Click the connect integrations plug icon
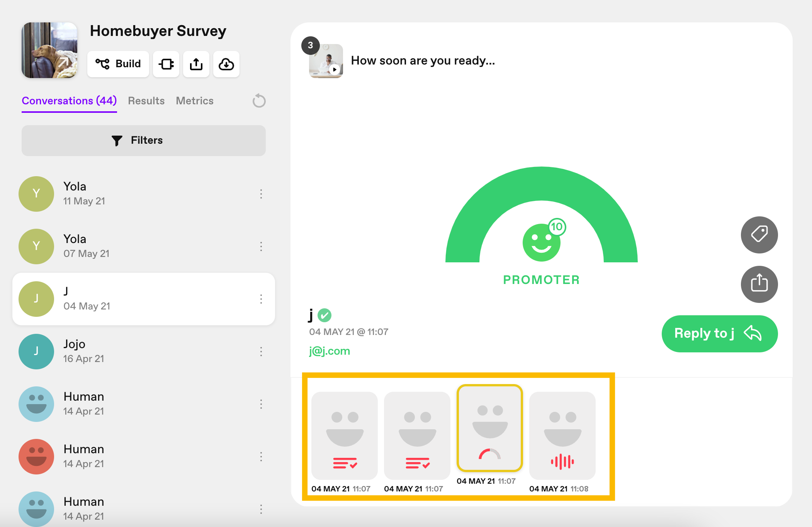The image size is (812, 527). click(x=166, y=64)
